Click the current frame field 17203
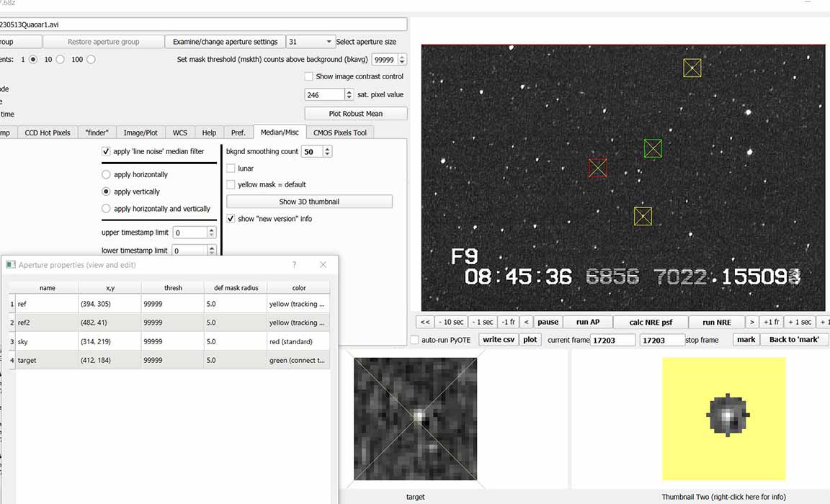The height and width of the screenshot is (504, 830). [612, 340]
